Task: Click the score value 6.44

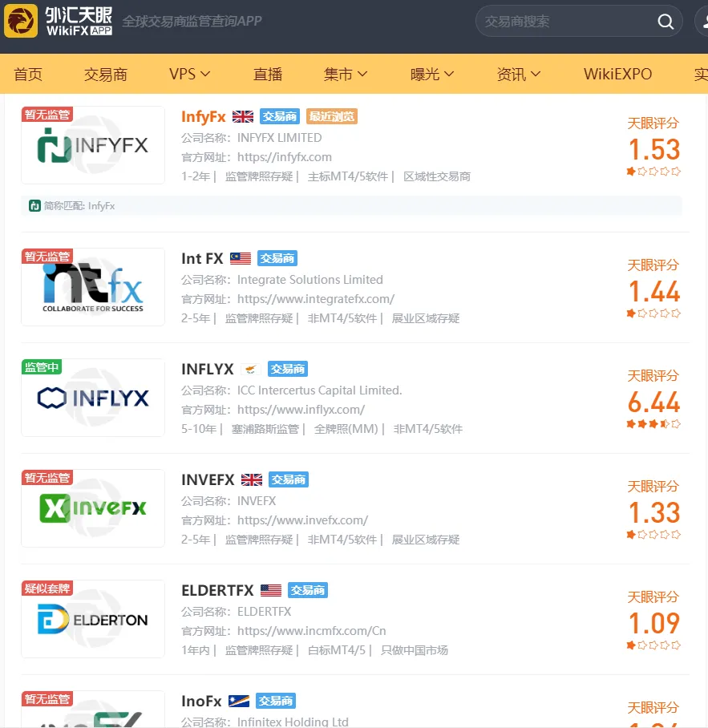Action: point(653,402)
